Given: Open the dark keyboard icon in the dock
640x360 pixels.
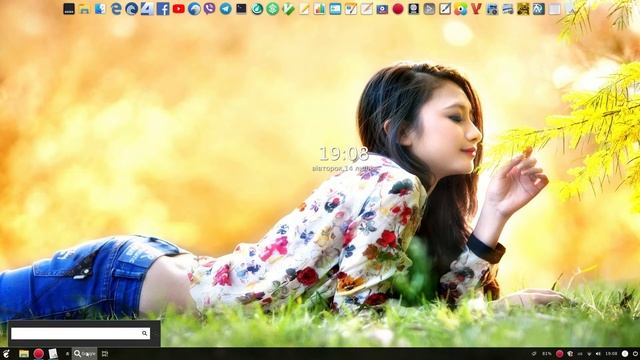Looking at the screenshot, I should pos(69,9).
